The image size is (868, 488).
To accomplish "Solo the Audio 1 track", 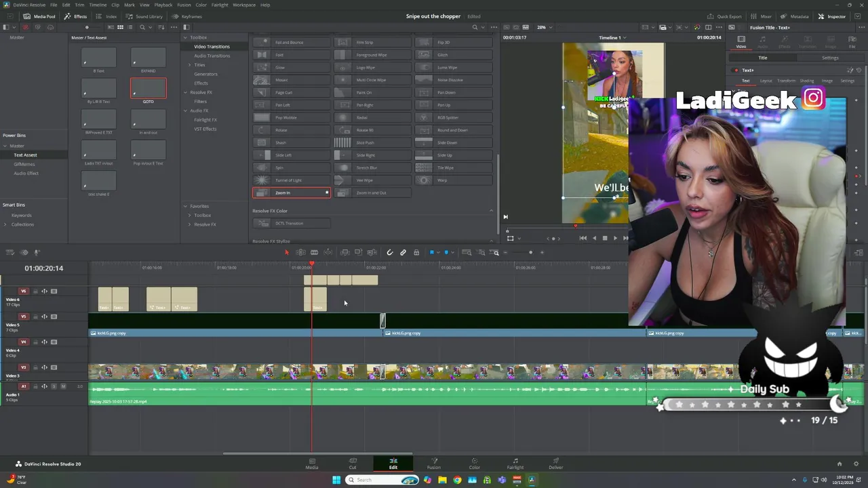I will click(x=54, y=386).
